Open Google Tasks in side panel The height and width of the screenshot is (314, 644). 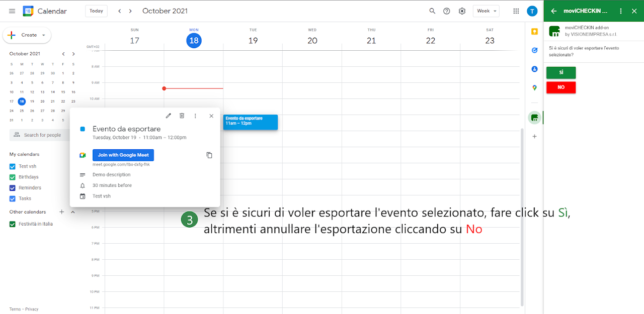click(x=534, y=50)
